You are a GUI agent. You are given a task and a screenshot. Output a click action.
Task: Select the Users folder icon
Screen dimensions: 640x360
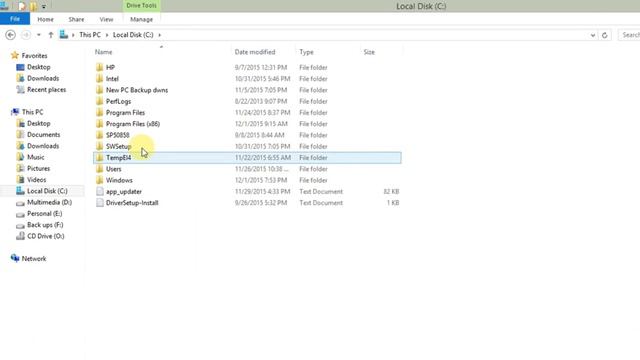point(100,169)
